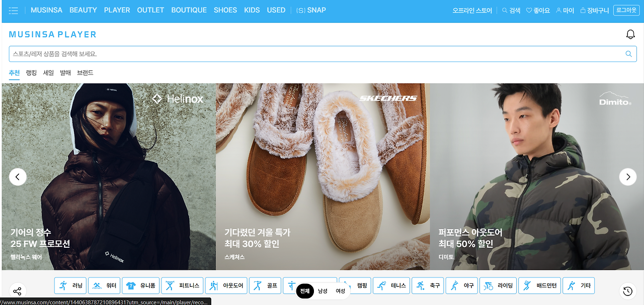
Task: Open MUSINSA in top navigation
Action: coord(46,10)
